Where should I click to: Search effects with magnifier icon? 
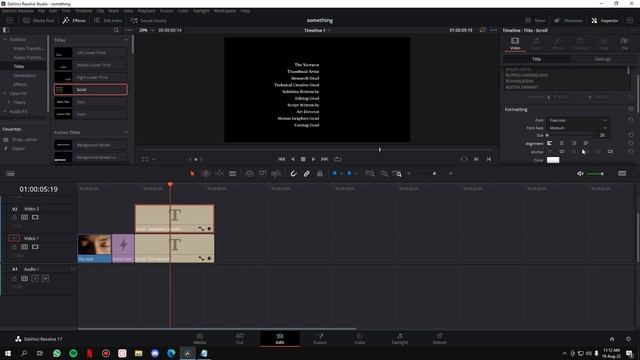point(116,30)
